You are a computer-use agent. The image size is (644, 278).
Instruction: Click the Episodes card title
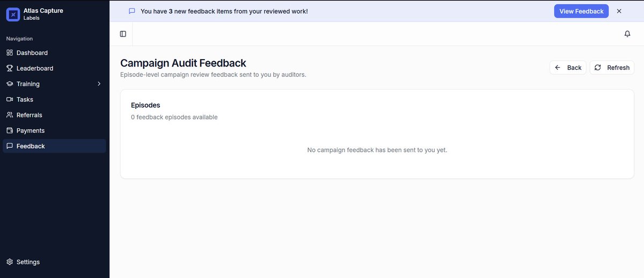145,105
